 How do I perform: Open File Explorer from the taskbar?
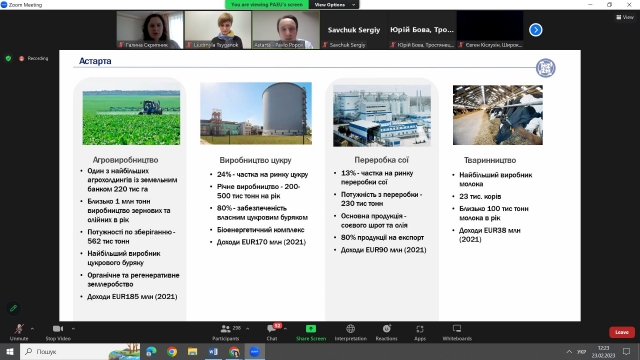(192, 351)
